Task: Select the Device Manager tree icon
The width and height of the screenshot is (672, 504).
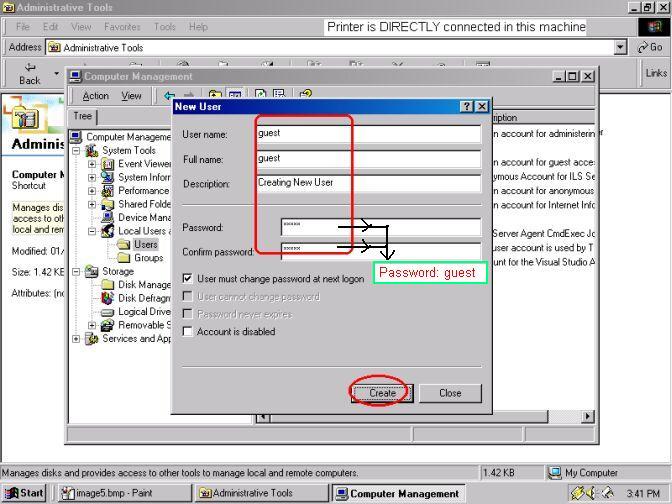Action: [108, 218]
